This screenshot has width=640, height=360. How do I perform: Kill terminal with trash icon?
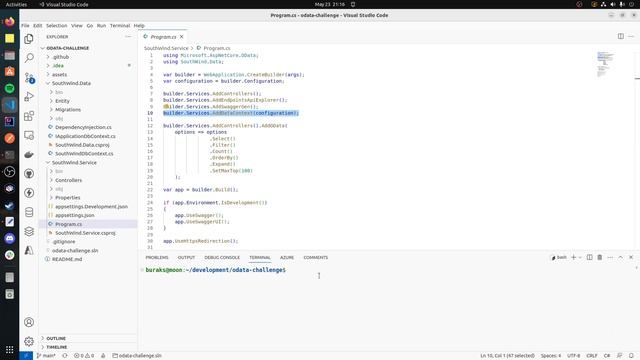(x=600, y=257)
